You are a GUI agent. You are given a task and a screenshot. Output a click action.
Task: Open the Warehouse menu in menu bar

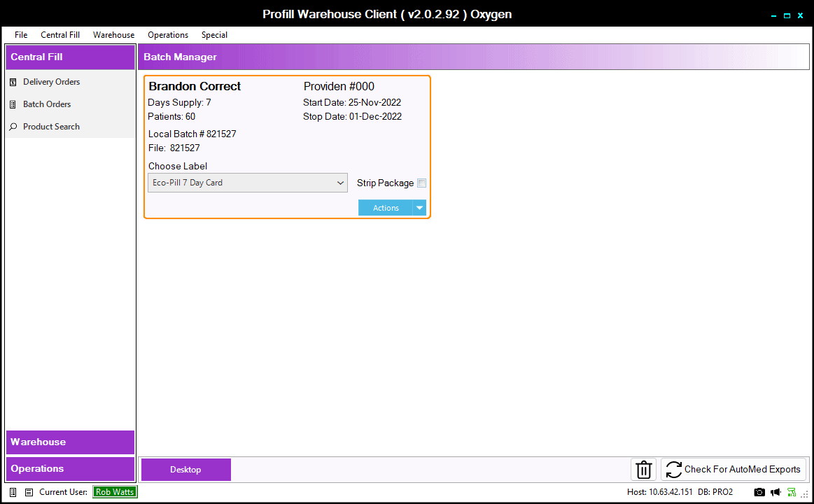(x=113, y=35)
